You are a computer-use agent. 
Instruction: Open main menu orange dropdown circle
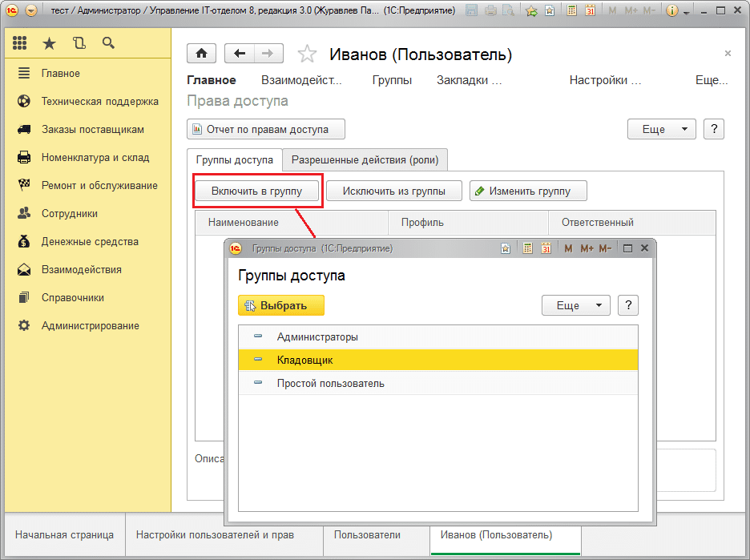pos(30,10)
